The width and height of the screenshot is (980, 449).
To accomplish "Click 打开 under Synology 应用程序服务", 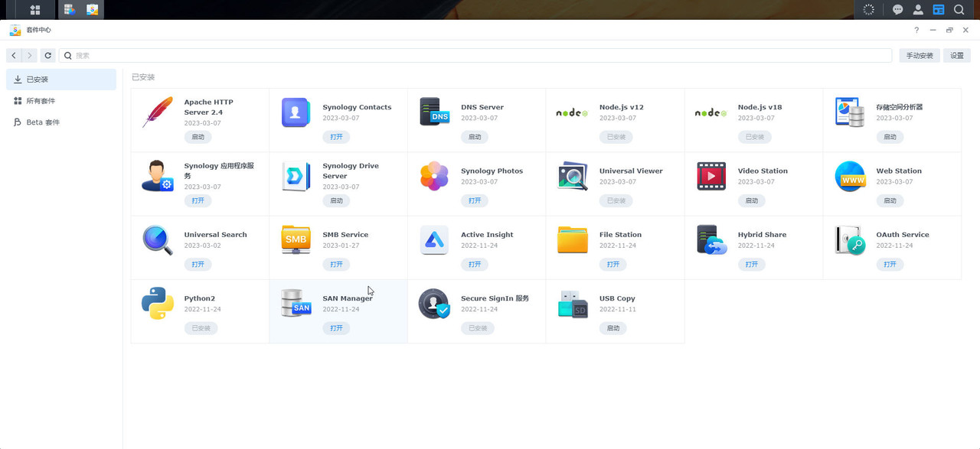I will (x=198, y=200).
